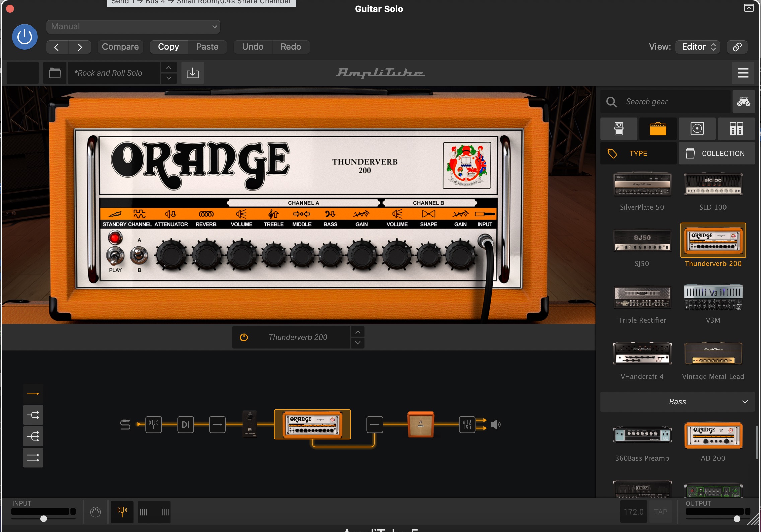Select the stomp pedals category tab
The width and height of the screenshot is (761, 532).
click(619, 129)
